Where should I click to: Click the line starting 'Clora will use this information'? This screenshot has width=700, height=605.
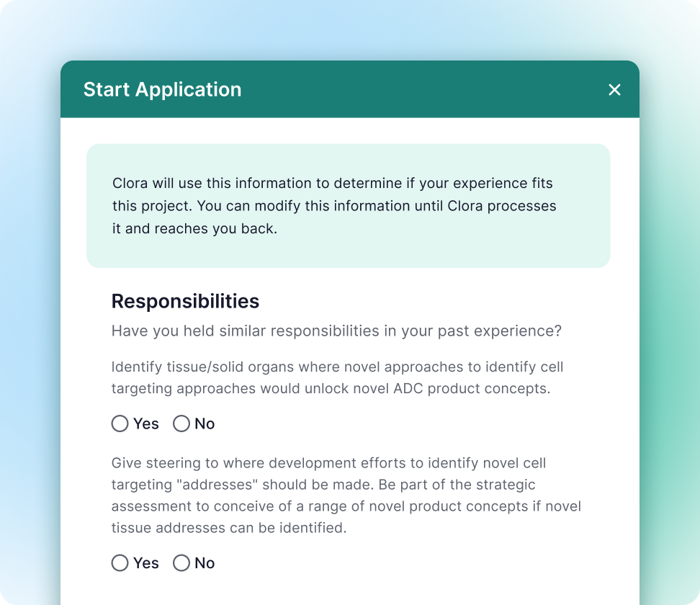click(x=332, y=183)
